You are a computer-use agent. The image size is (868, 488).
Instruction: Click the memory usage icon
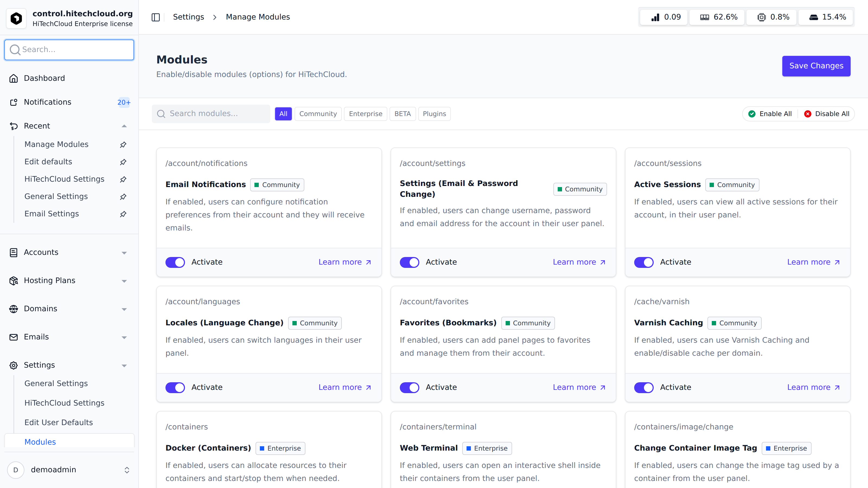[x=705, y=17]
